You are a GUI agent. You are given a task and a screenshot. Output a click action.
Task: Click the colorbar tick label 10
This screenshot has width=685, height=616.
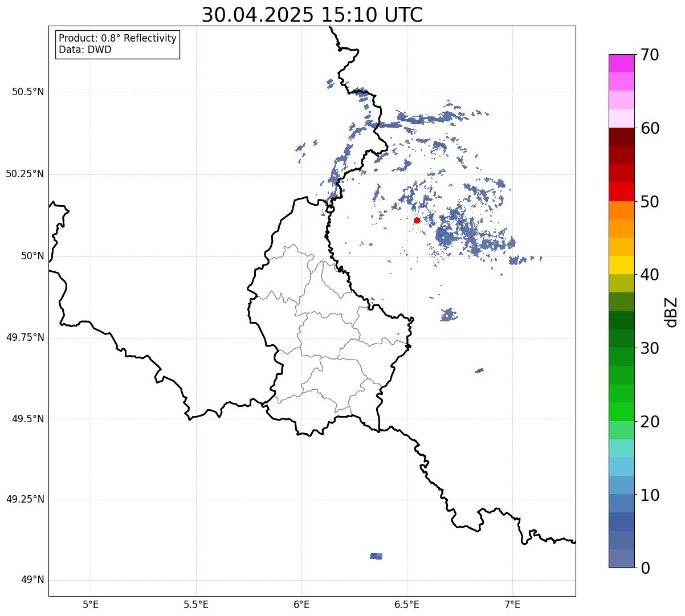650,495
